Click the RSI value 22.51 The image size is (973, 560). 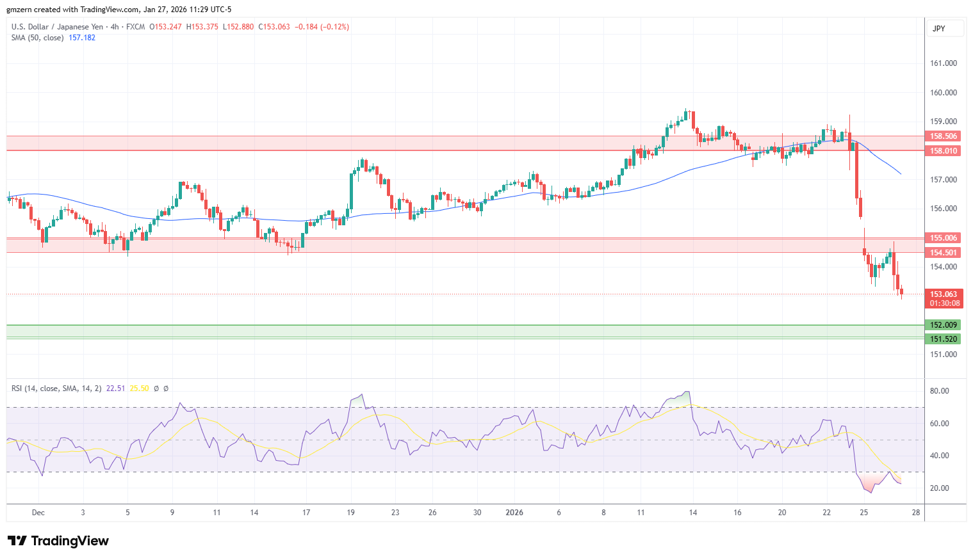[x=115, y=388]
